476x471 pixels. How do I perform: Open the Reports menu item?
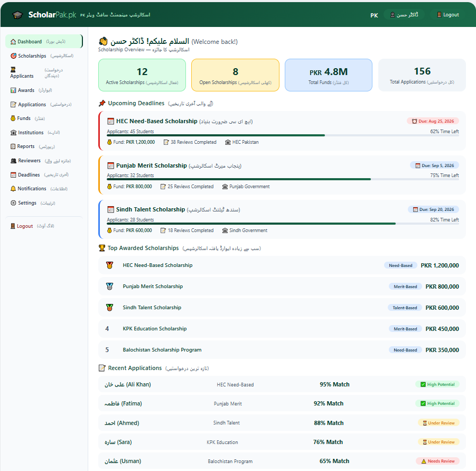(44, 146)
